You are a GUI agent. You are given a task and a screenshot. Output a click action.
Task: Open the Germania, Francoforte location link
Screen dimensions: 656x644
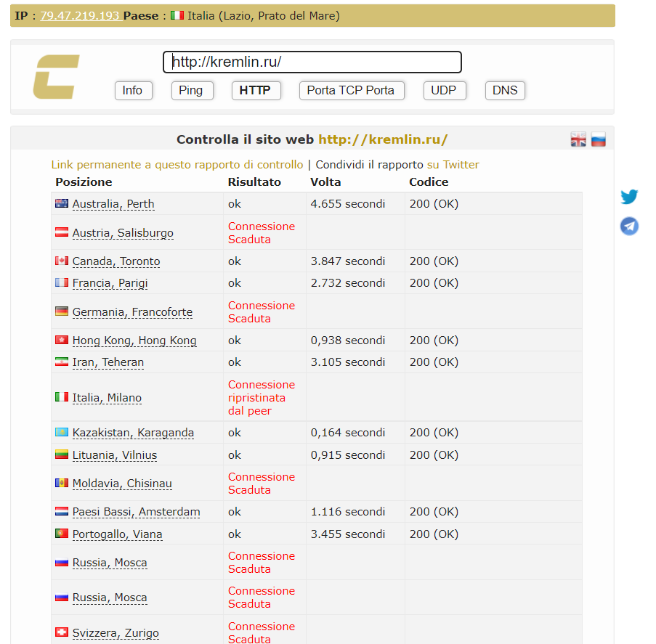click(132, 312)
